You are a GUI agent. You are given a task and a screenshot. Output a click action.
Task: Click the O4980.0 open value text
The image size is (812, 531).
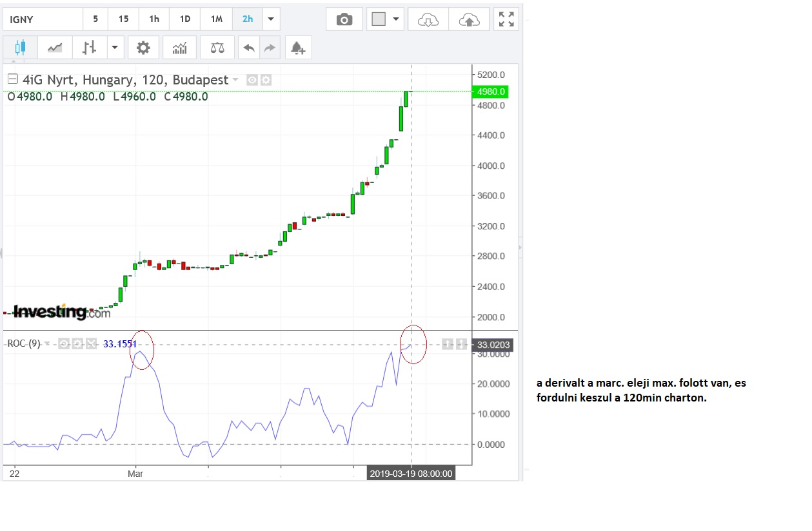pos(31,97)
